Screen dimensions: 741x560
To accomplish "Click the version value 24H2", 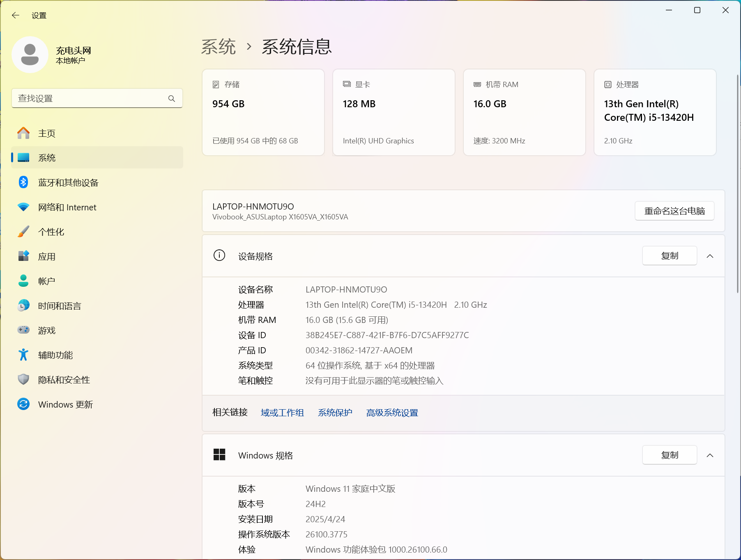I will coord(315,504).
